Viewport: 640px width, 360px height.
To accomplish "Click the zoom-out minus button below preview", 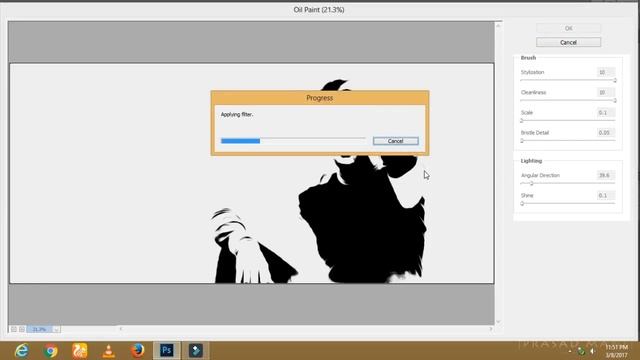I will coord(13,329).
